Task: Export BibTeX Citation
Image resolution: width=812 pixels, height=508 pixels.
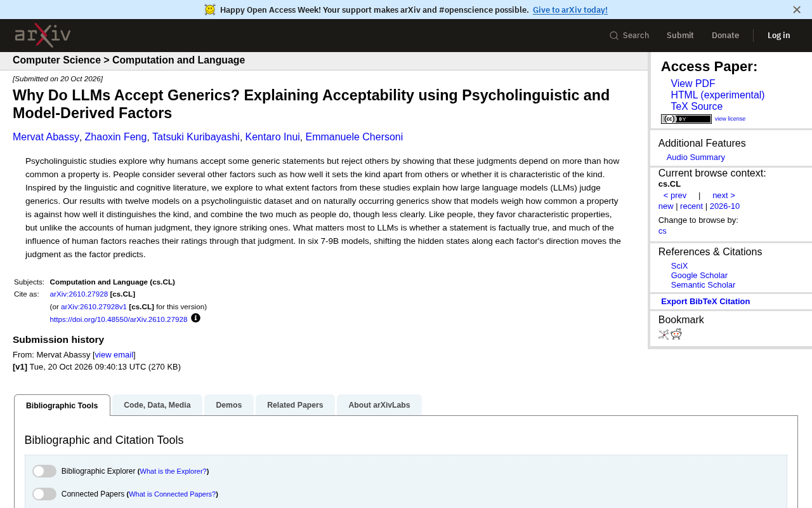Action: (x=705, y=302)
